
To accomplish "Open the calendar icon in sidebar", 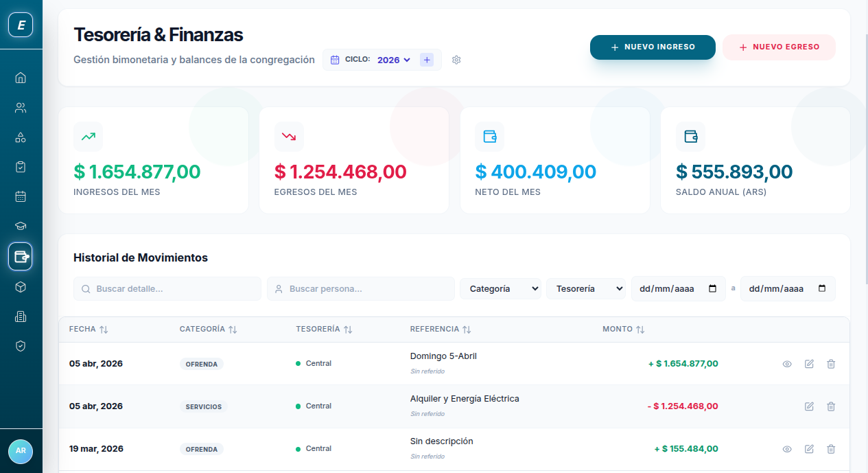I will coord(21,196).
